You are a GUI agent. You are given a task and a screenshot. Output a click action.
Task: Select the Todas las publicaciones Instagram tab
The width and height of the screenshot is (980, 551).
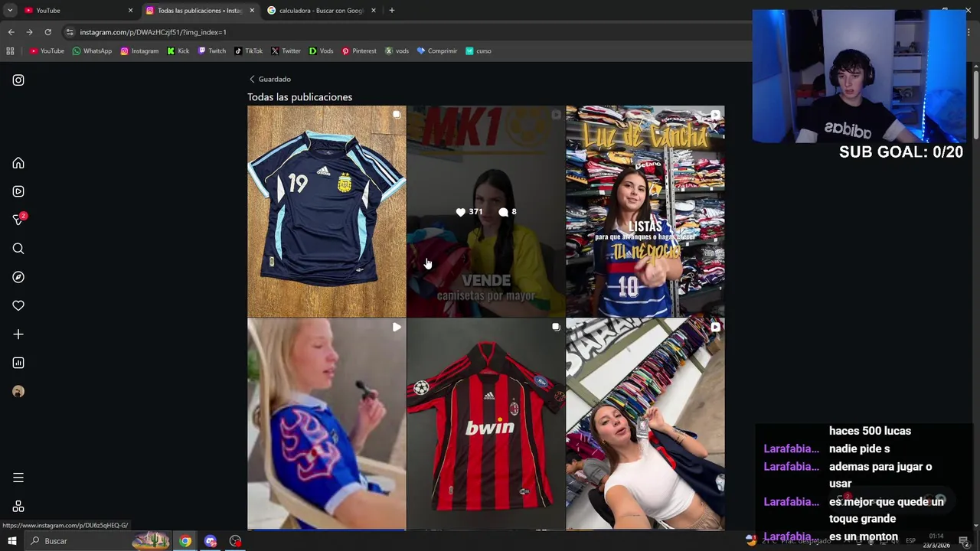(199, 10)
